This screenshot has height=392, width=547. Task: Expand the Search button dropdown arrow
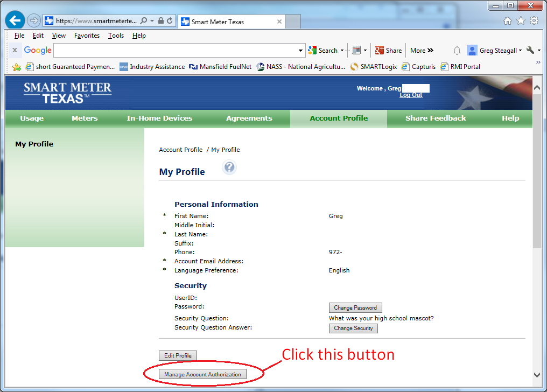[x=342, y=51]
